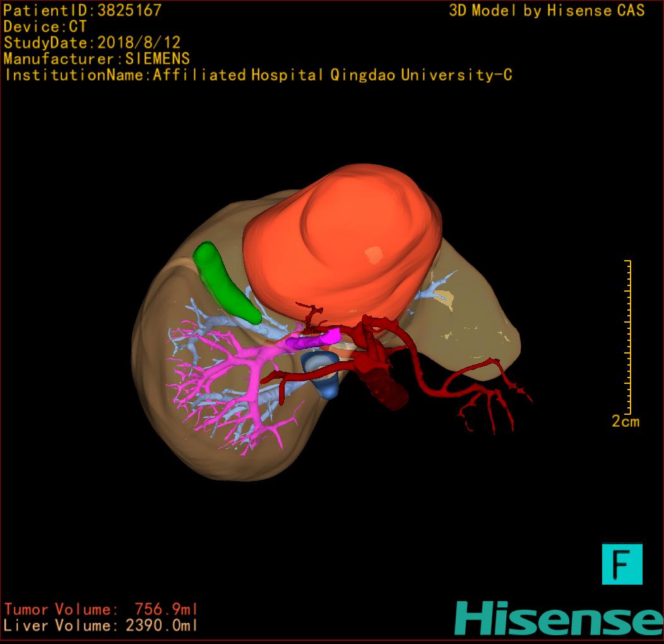Screen dimensions: 664x644
Task: Click the blue vessel stump below the tumor
Action: [322, 373]
